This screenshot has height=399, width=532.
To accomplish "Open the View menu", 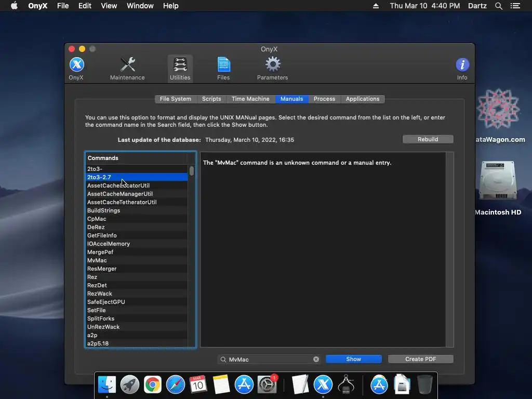I will (x=109, y=6).
